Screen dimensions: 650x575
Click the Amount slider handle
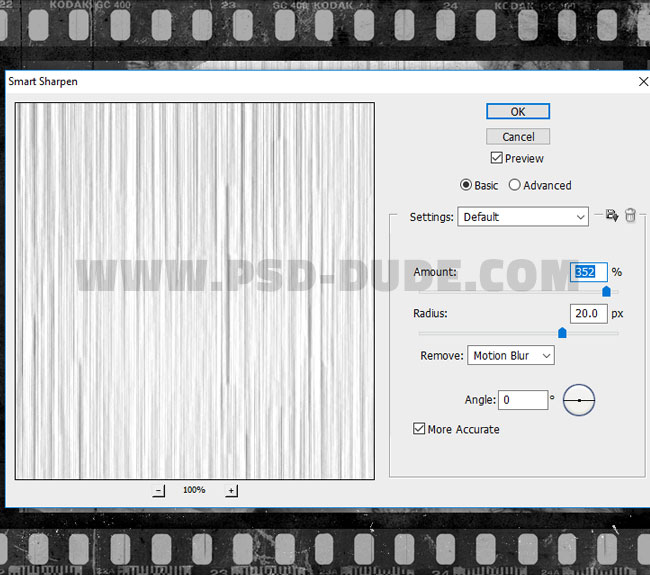pos(606,291)
